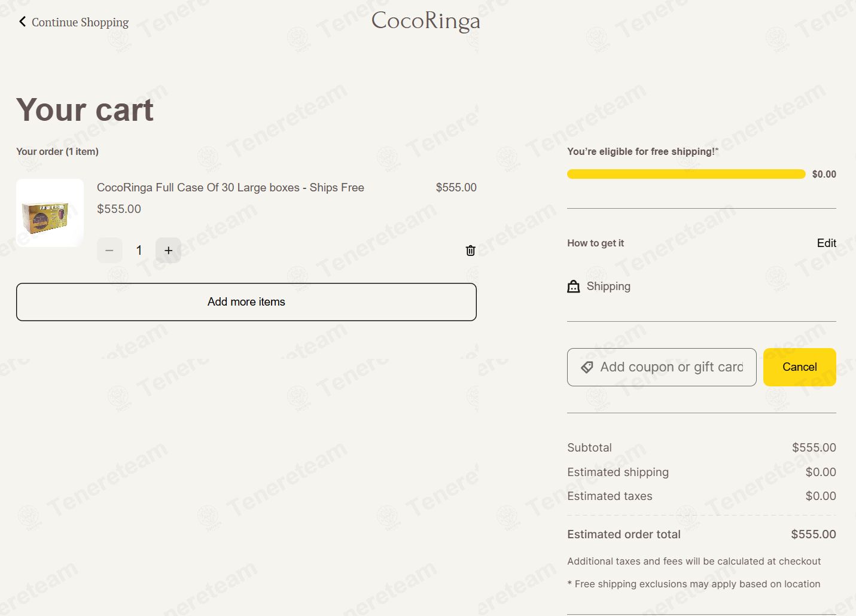This screenshot has height=616, width=856.
Task: Open CocoRinga Full Case product title
Action: click(230, 187)
